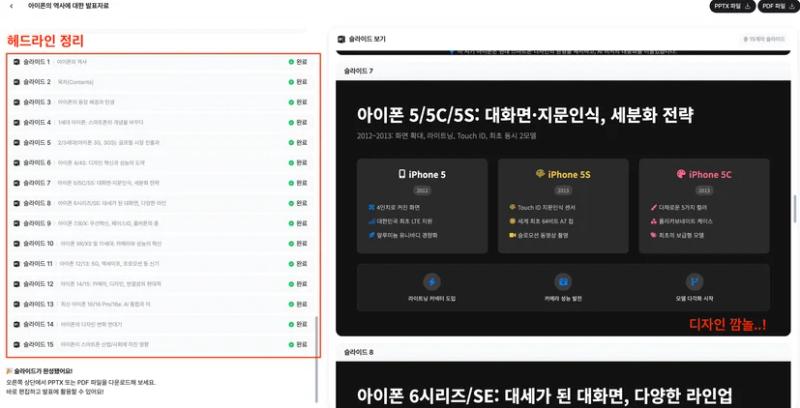
Task: Click the green 완료 check on 슬라이드 9
Action: tap(291, 223)
